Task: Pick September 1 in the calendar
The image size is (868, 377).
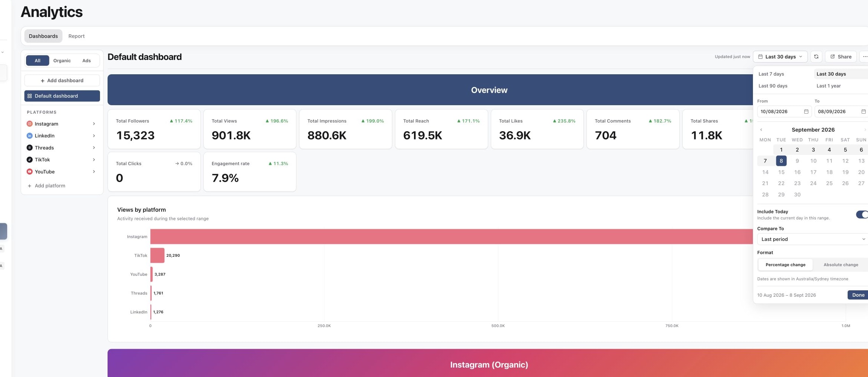Action: [x=781, y=150]
